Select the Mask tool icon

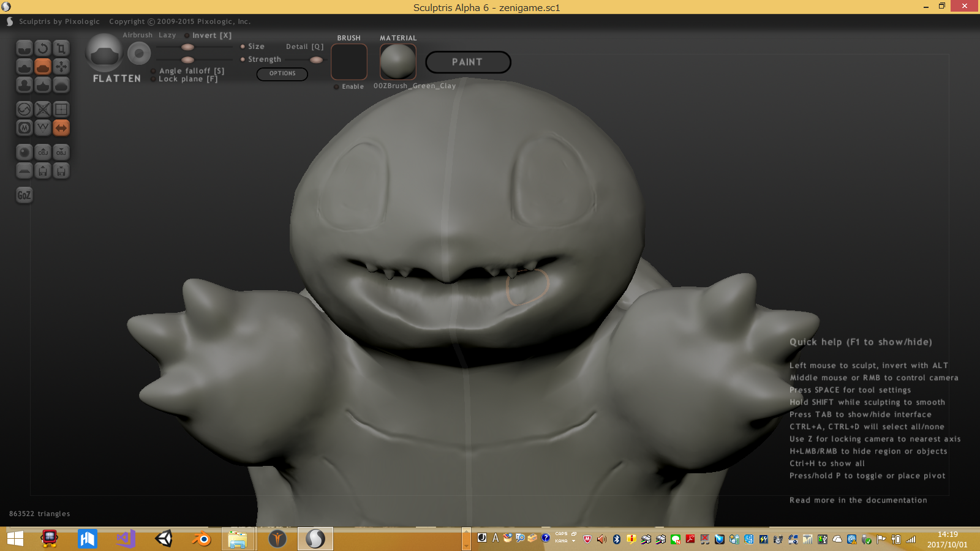pos(24,128)
